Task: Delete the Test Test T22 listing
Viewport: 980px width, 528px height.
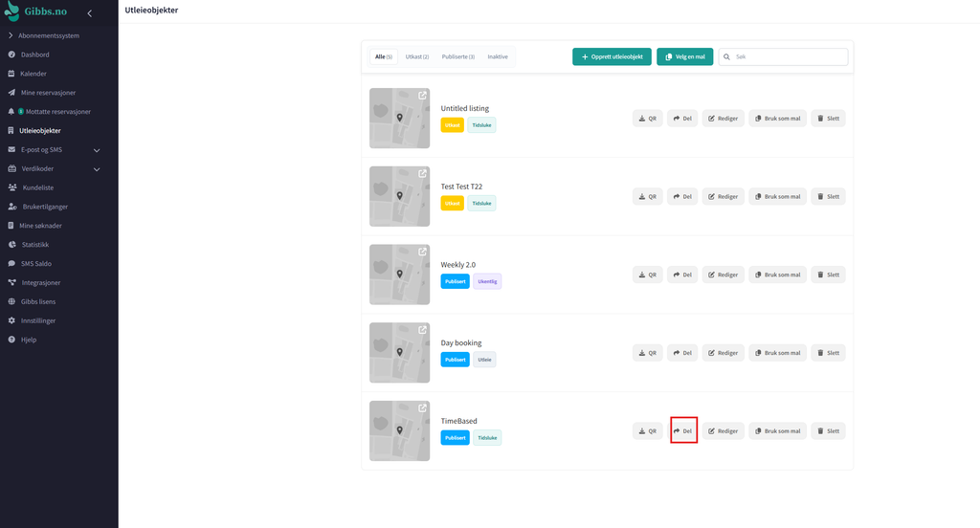Action: pyautogui.click(x=828, y=197)
